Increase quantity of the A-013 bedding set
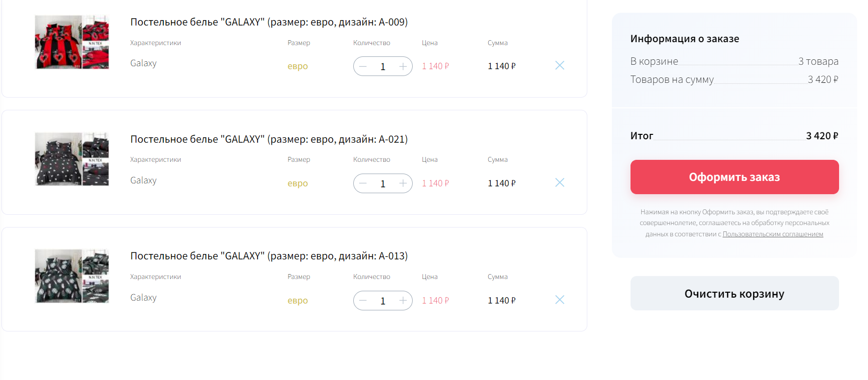 click(403, 301)
